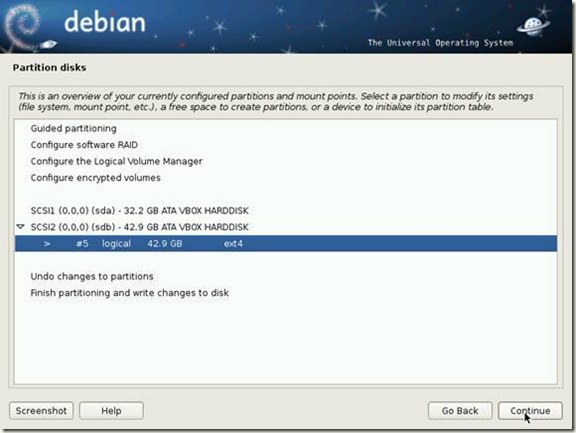The image size is (576, 433).
Task: Choose Configure software RAID
Action: coord(84,145)
